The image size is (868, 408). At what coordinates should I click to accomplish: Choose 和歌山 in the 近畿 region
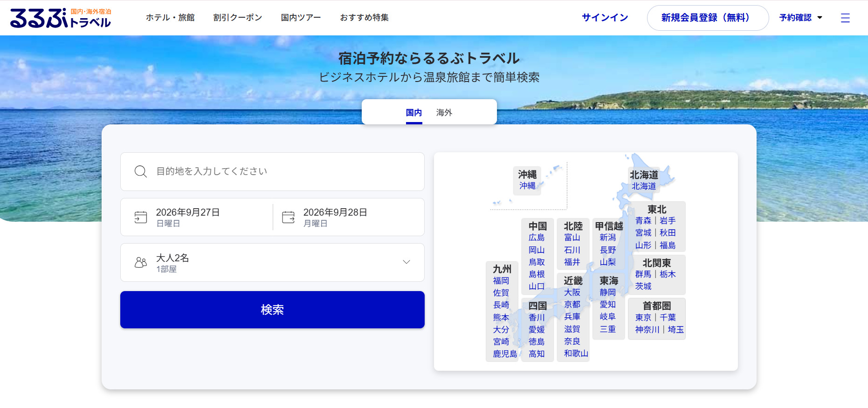[576, 354]
